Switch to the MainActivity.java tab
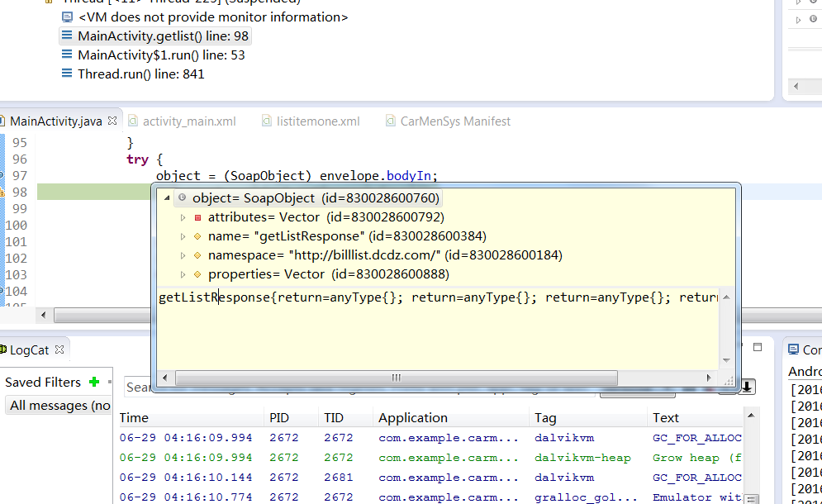822x504 pixels. 55,121
